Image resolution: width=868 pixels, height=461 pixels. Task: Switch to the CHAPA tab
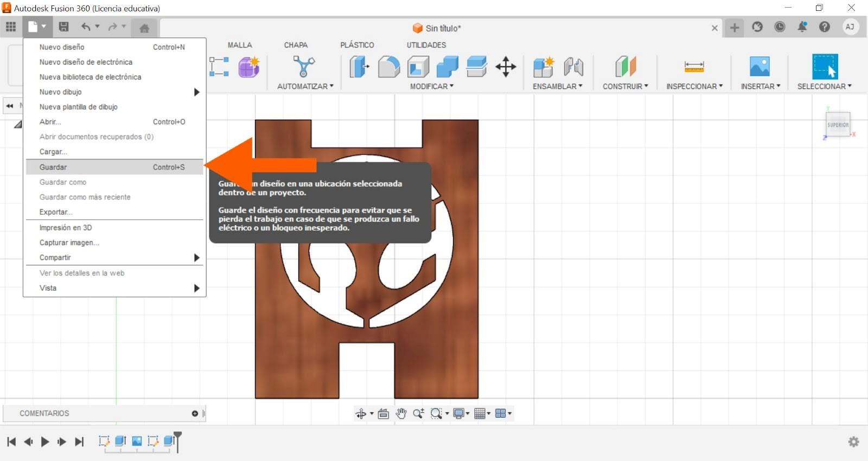[296, 45]
